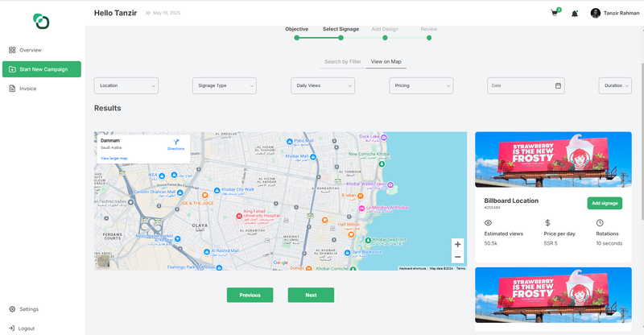Image resolution: width=644 pixels, height=335 pixels.
Task: Click King Fahad University Hospital marker
Action: pos(238,216)
